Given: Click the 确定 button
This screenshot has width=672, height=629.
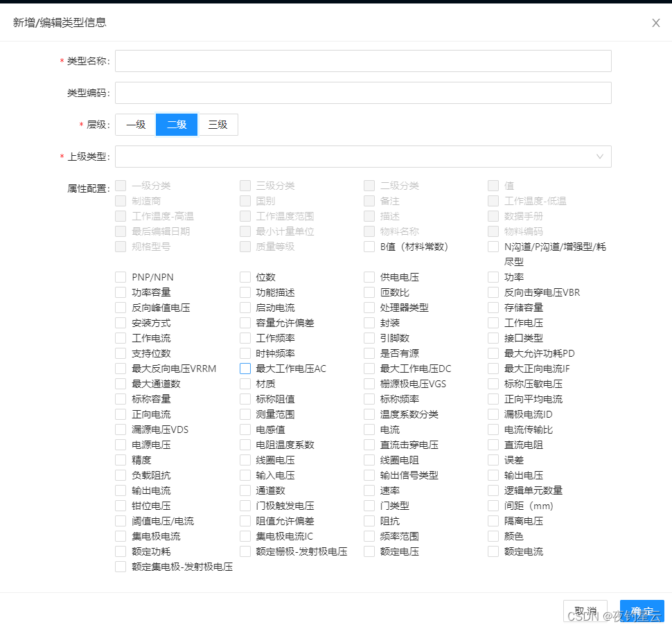Looking at the screenshot, I should click(642, 611).
